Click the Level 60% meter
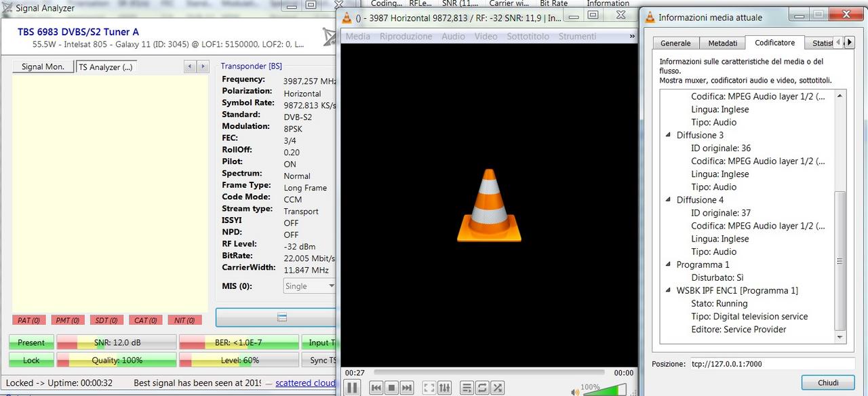This screenshot has width=868, height=396. click(239, 360)
